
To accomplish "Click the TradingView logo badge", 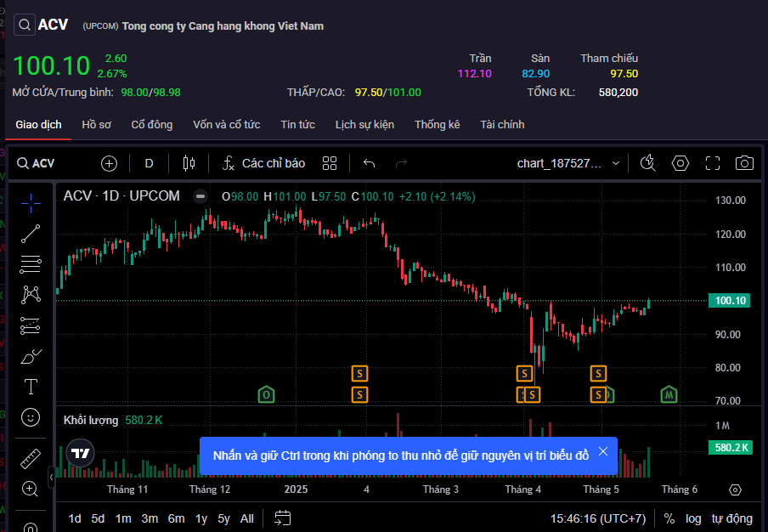I will 81,453.
